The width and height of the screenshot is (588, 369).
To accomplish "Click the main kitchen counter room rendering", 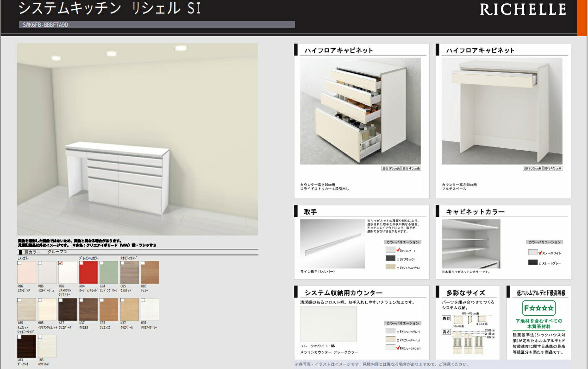I will [x=138, y=139].
